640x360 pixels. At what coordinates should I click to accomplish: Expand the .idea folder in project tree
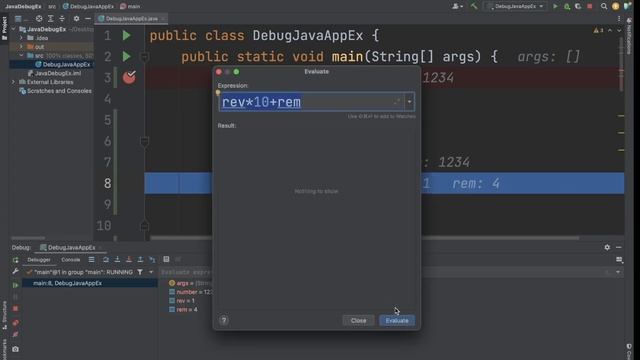point(21,38)
